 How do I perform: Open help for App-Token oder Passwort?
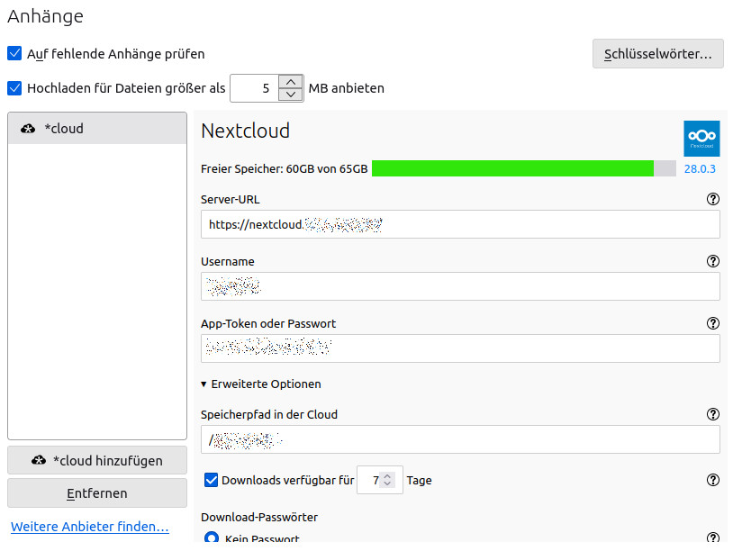(713, 323)
